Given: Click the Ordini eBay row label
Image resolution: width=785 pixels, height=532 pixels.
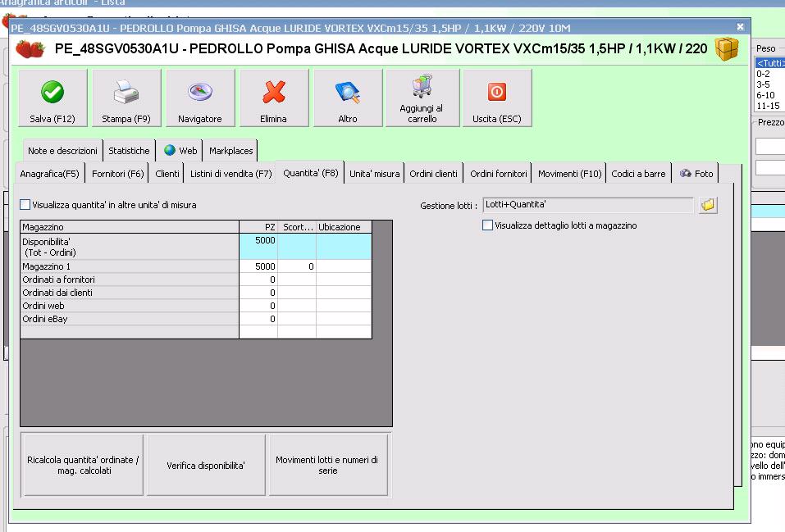Looking at the screenshot, I should 129,319.
